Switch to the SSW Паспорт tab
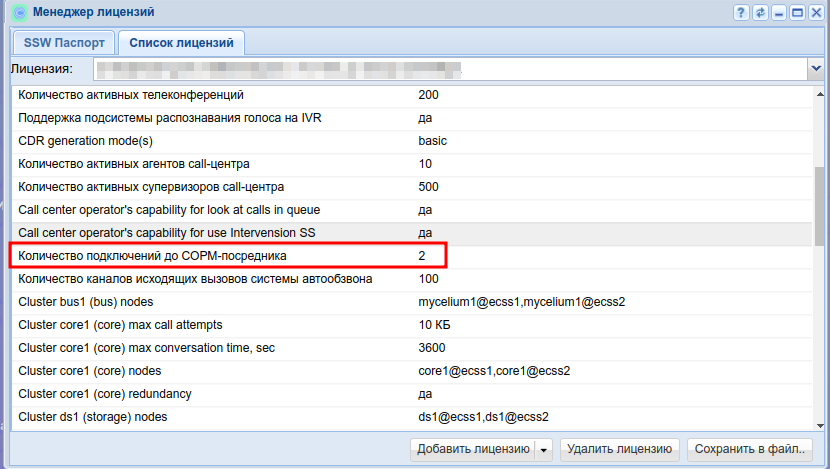This screenshot has width=830, height=469. click(x=64, y=43)
